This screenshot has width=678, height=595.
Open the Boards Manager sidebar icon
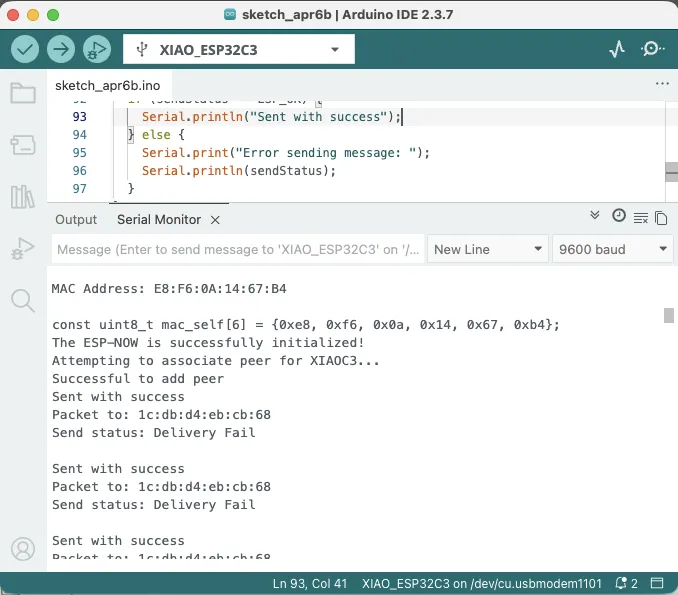pyautogui.click(x=23, y=144)
